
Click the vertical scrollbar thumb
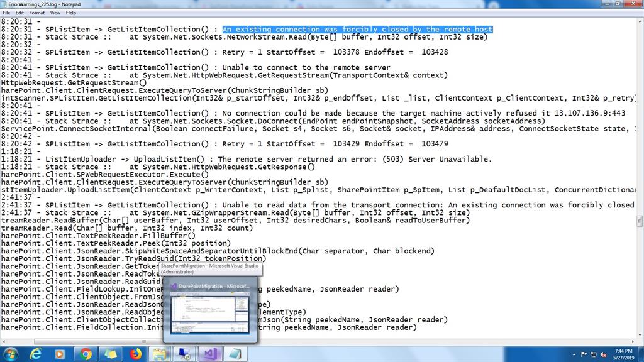640,221
